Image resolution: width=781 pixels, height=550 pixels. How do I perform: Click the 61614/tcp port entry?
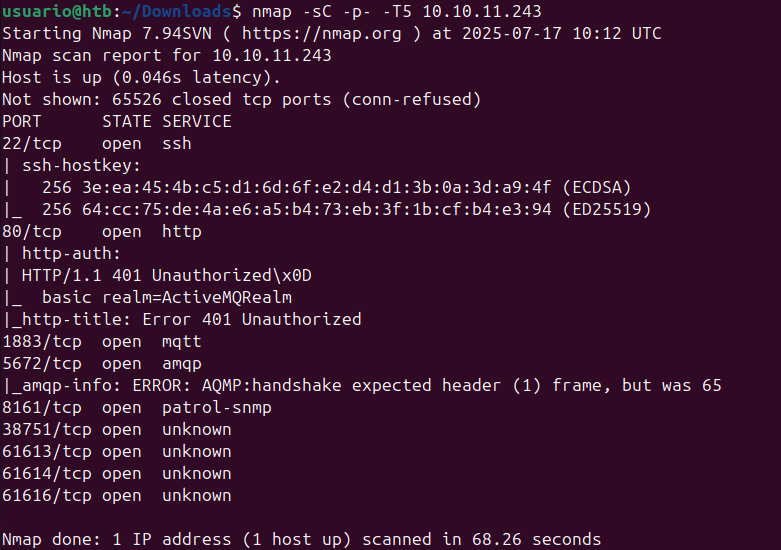coord(42,473)
